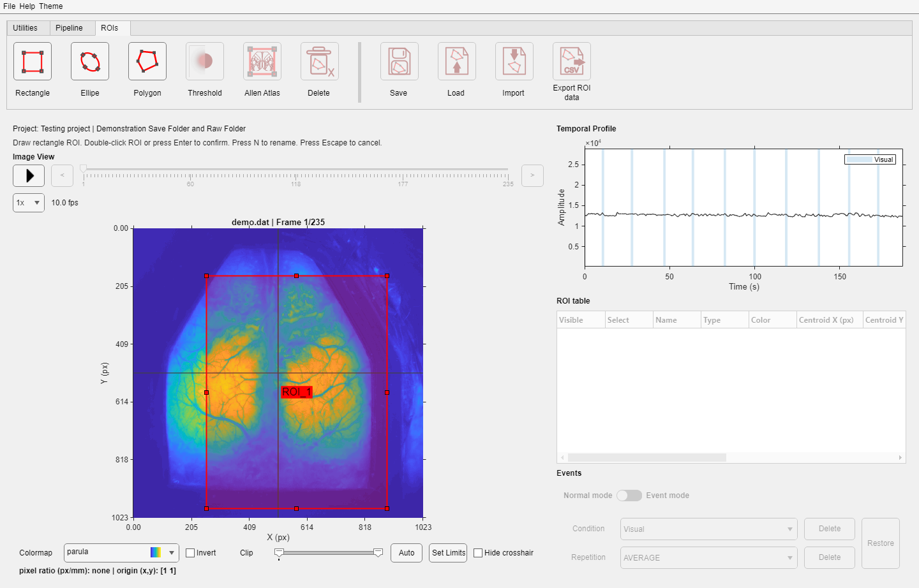Click the ROI_1 label on image
This screenshot has width=919, height=588.
297,392
